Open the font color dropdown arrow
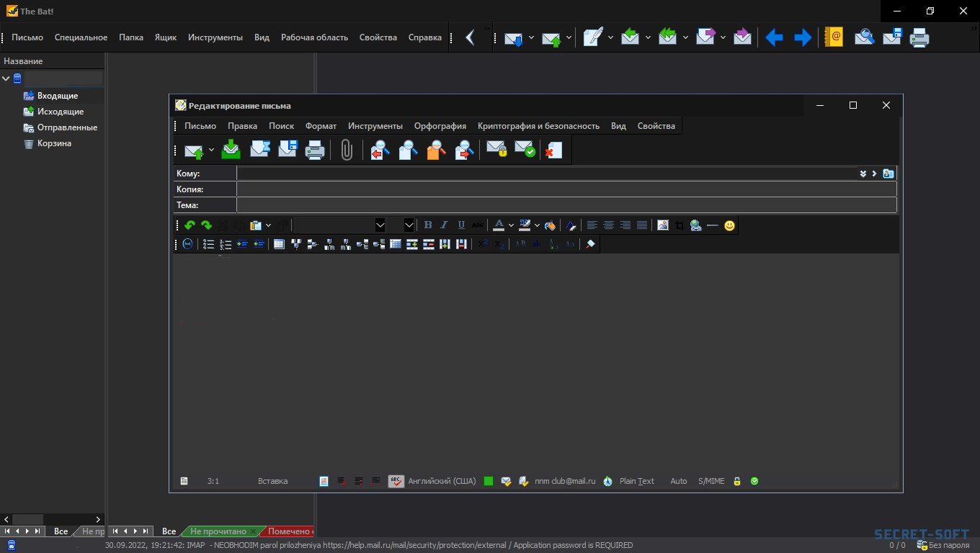 511,225
